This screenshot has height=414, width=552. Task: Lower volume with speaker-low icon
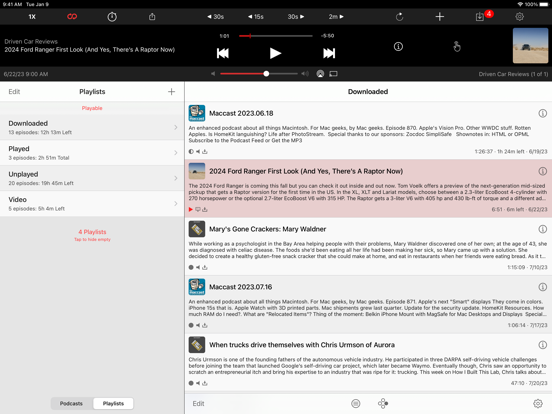(x=213, y=74)
